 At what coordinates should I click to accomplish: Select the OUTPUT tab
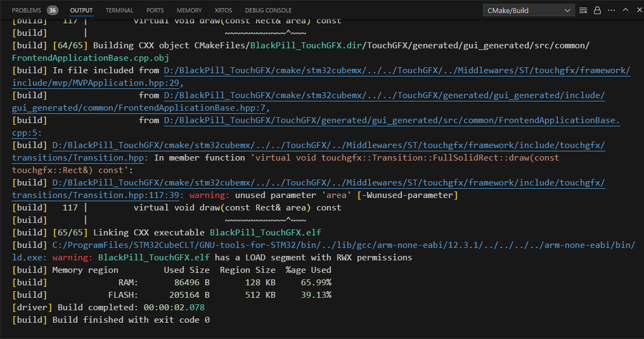point(81,10)
